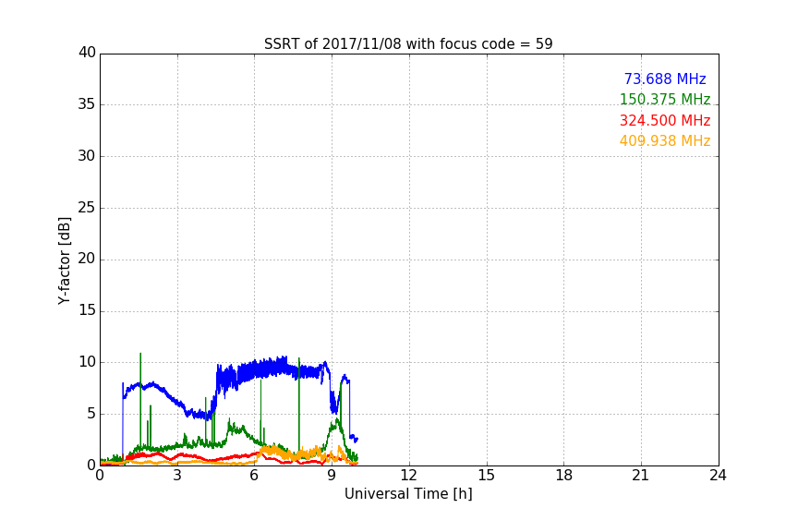Image resolution: width=798 pixels, height=532 pixels.
Task: Select the '150.375 MHz' green legend label
Action: [665, 99]
